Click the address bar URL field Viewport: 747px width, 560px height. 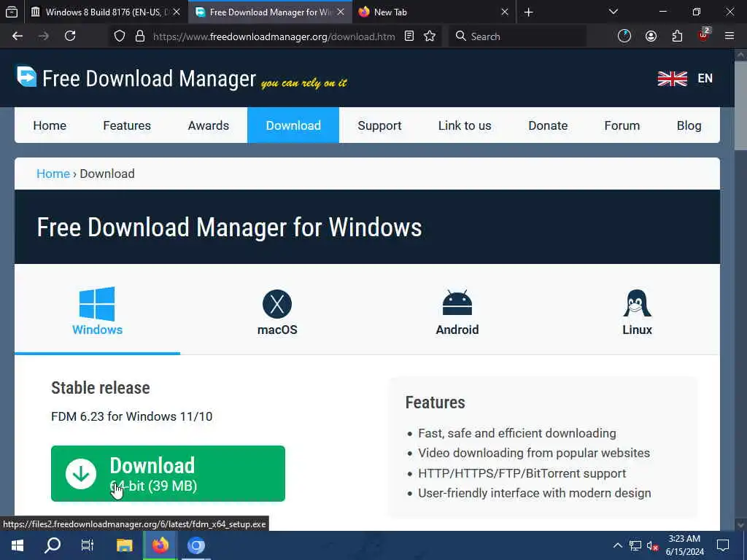coord(274,36)
